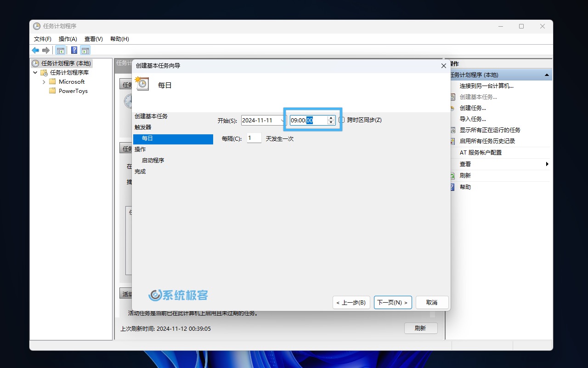This screenshot has height=368, width=588.
Task: Click 启用所有任务历史记录 icon in Actions pane
Action: click(452, 141)
